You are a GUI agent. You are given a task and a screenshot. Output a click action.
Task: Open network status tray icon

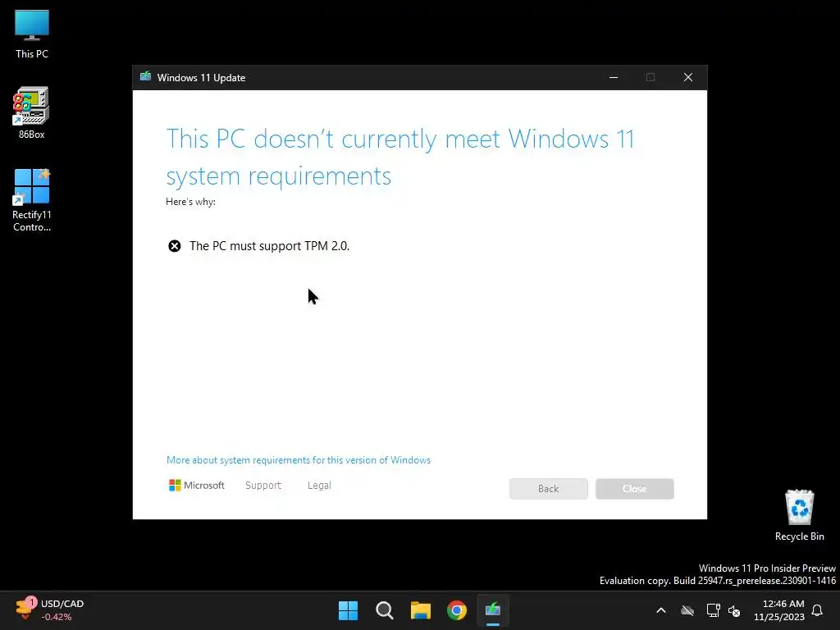(x=713, y=610)
